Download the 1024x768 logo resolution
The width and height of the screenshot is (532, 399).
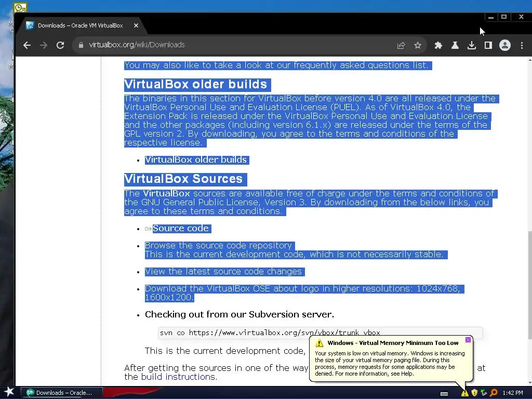[x=437, y=289]
